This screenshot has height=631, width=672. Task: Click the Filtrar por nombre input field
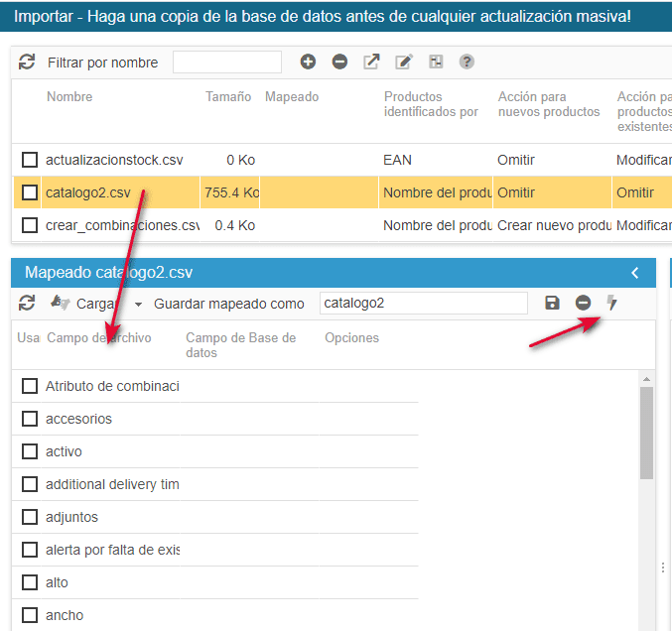(227, 63)
